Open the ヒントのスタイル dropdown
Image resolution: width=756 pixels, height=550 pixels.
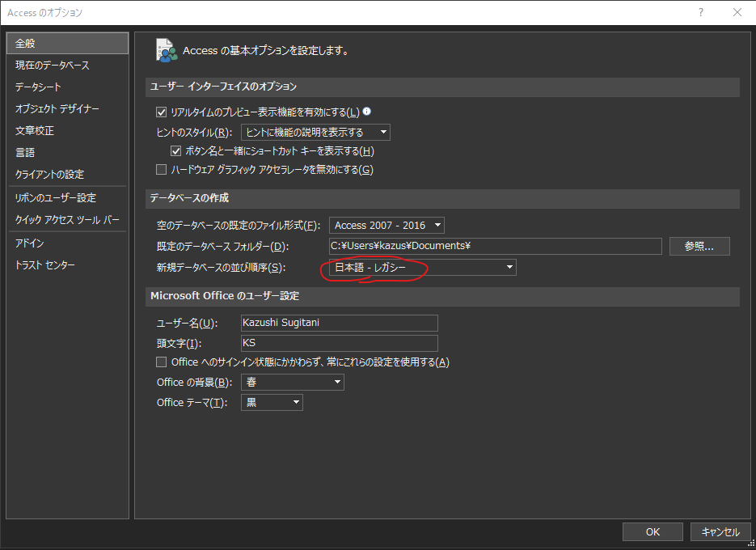click(x=316, y=132)
